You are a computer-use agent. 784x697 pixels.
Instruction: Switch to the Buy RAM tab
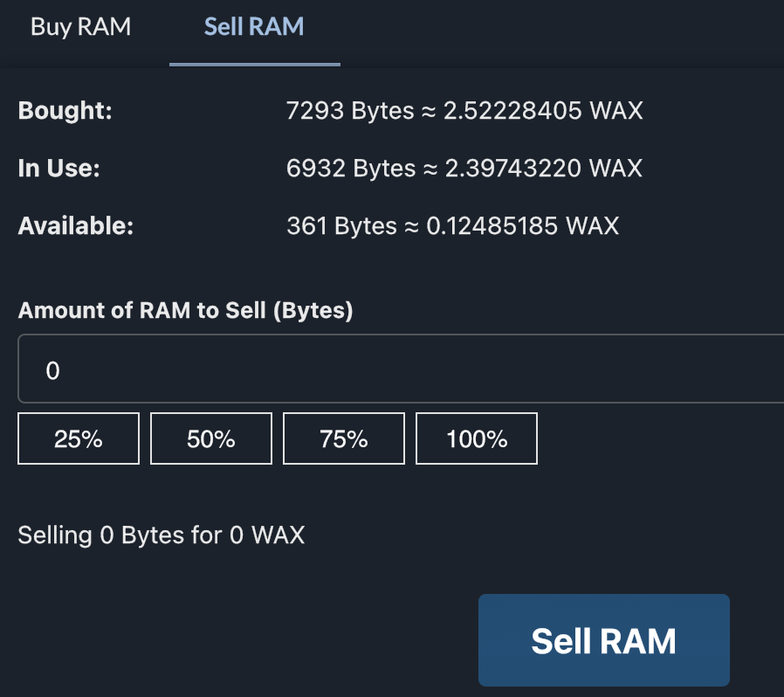point(80,28)
